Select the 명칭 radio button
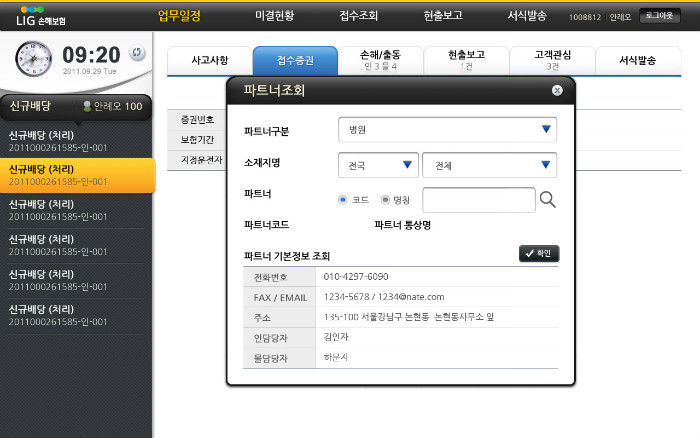Viewport: 700px width, 438px height. (x=385, y=199)
